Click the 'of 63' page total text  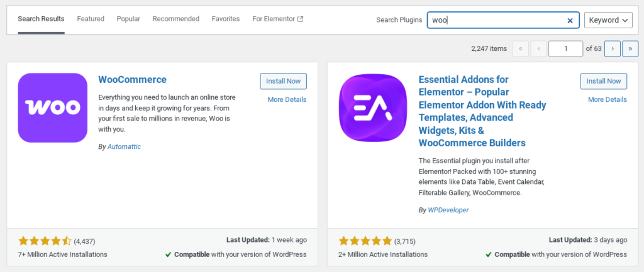(x=594, y=48)
